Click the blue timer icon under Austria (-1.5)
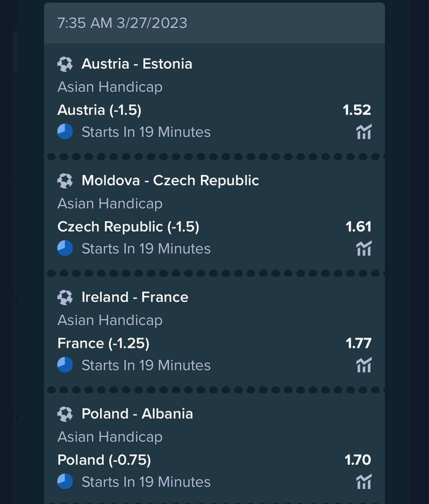429x504 pixels. point(65,132)
